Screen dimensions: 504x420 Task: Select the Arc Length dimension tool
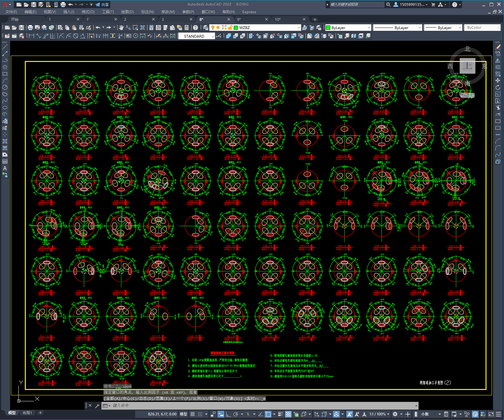(x=46, y=36)
